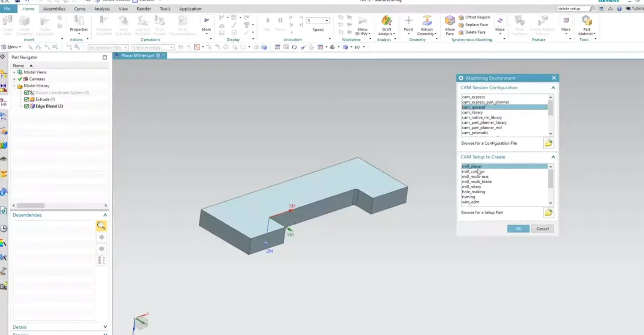The height and width of the screenshot is (335, 644).
Task: Click the Part Navigator maximize icon
Action: (x=105, y=57)
